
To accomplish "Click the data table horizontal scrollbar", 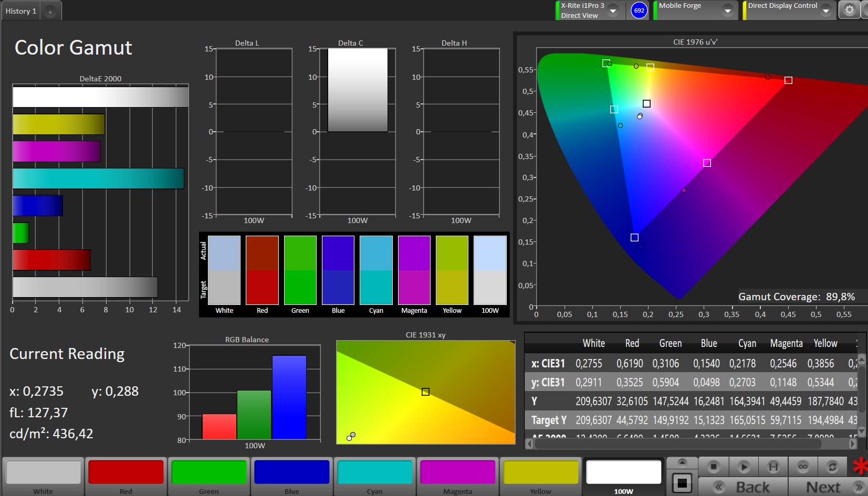I will tap(677, 444).
